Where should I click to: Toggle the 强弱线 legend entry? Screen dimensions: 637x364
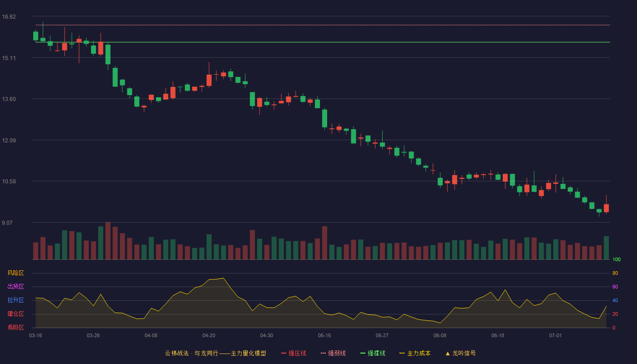pyautogui.click(x=333, y=353)
